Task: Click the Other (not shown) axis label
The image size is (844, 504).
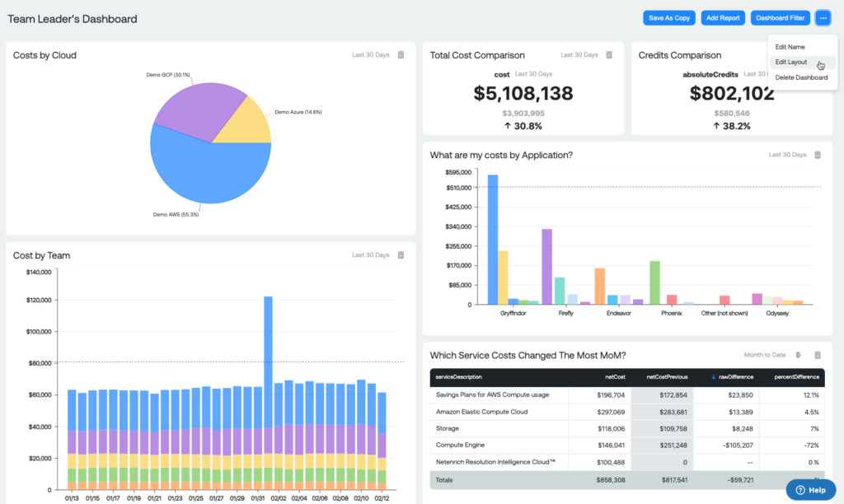Action: [724, 313]
